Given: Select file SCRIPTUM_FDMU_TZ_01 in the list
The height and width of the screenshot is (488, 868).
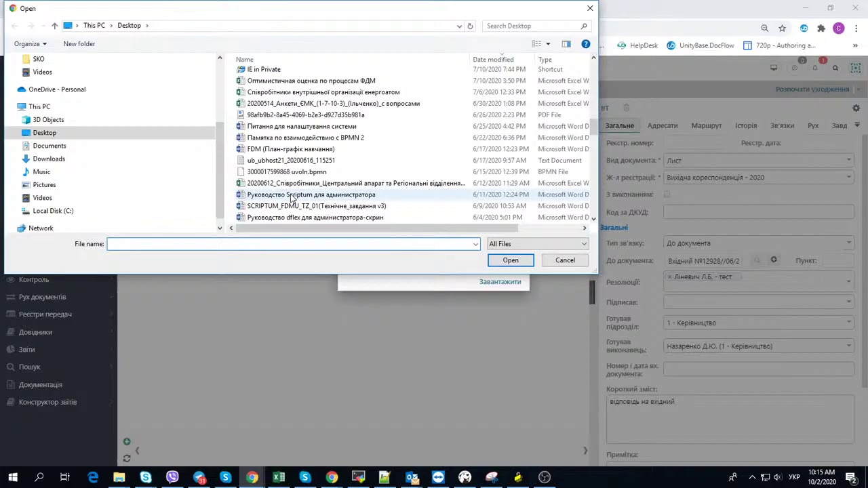Looking at the screenshot, I should [x=317, y=206].
